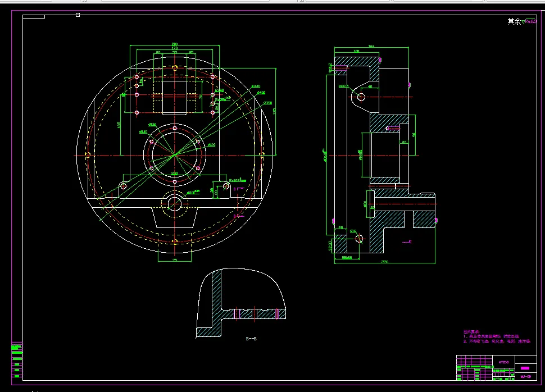Select the ø120 diameter label in the front view
Viewport: 545px width, 392px height.
[x=152, y=125]
